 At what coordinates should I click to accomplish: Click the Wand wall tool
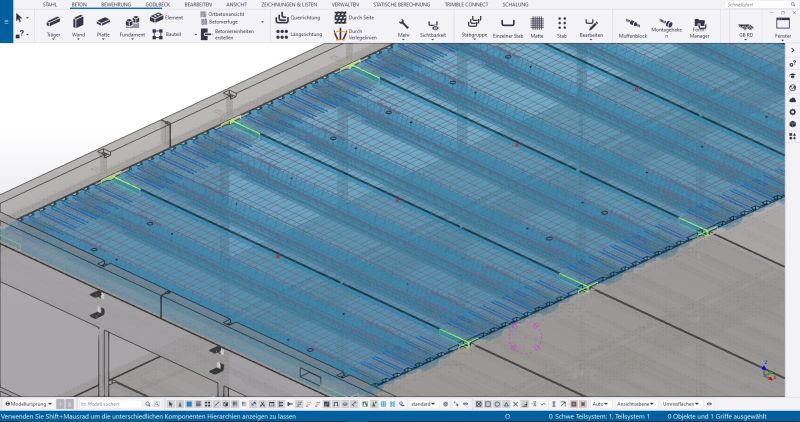pos(79,24)
